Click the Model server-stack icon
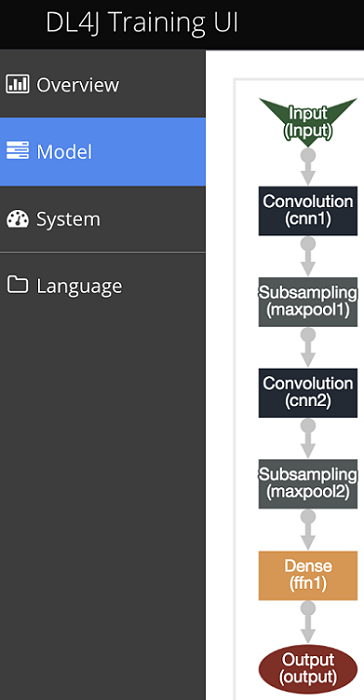Viewport: 364px width, 700px height. (17, 151)
